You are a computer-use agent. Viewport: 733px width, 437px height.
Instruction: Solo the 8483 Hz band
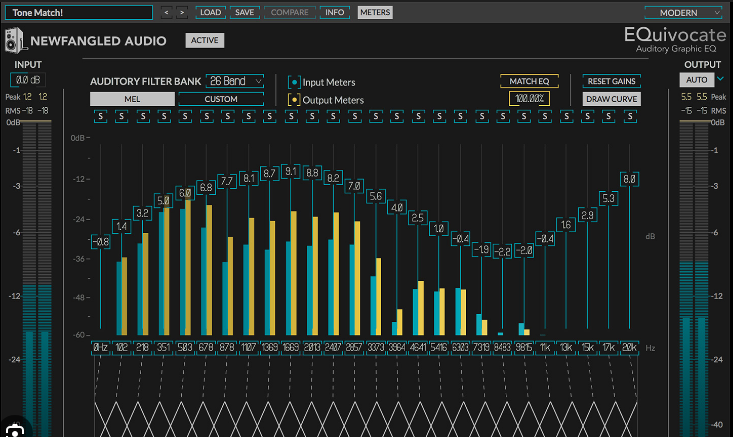(503, 116)
